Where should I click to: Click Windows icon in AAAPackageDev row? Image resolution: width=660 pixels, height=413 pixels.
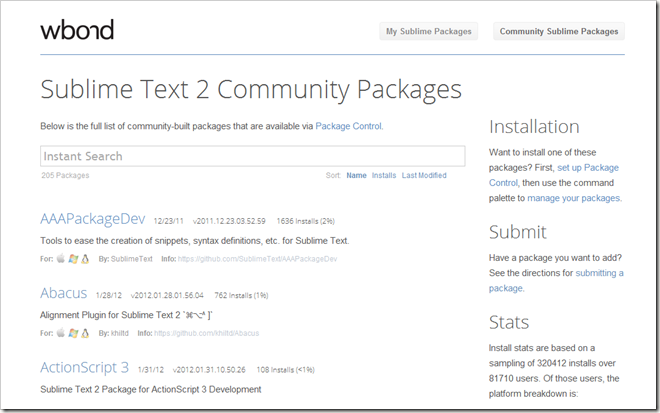click(73, 259)
